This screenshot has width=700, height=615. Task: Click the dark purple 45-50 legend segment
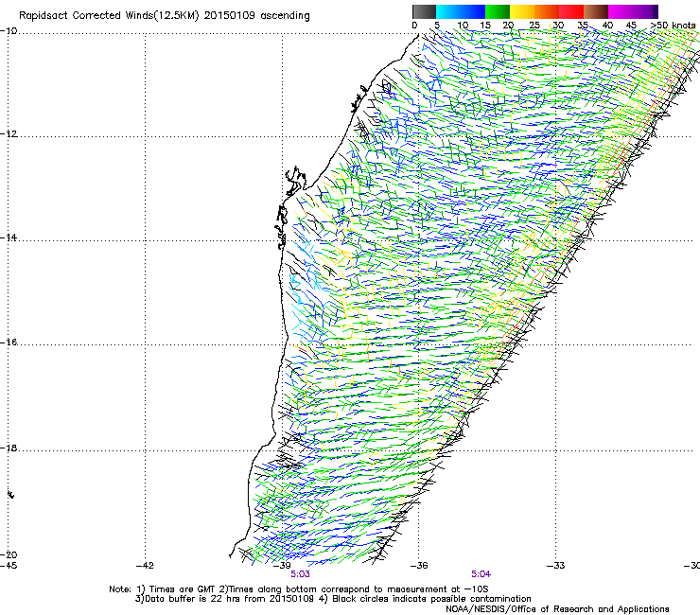(645, 11)
